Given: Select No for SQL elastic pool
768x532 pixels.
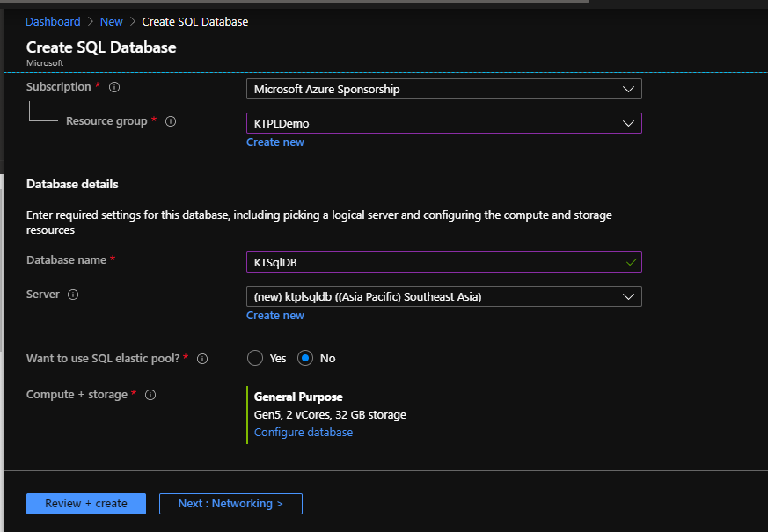Looking at the screenshot, I should pos(305,358).
